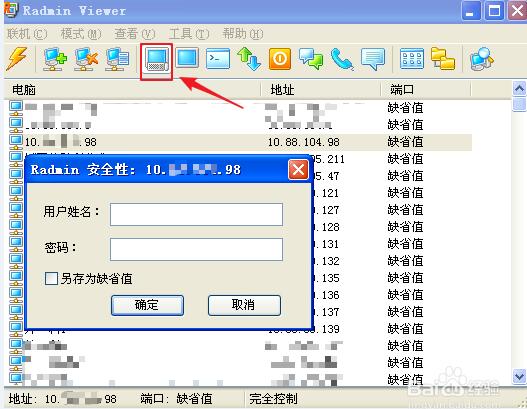The image size is (527, 409).
Task: Open the 联机 menu
Action: [27, 34]
